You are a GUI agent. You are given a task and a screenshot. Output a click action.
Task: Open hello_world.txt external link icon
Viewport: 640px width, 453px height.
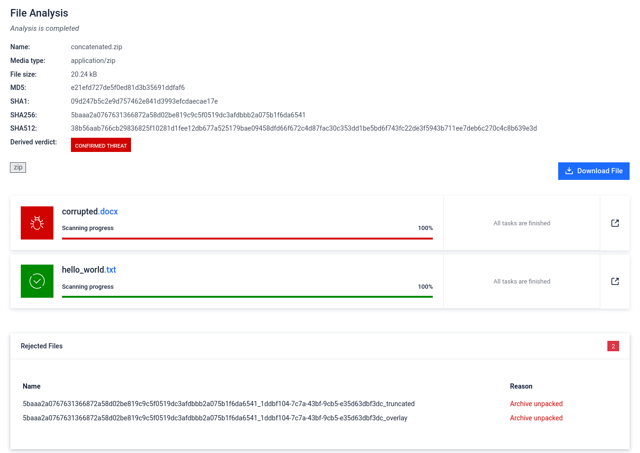[x=615, y=281]
